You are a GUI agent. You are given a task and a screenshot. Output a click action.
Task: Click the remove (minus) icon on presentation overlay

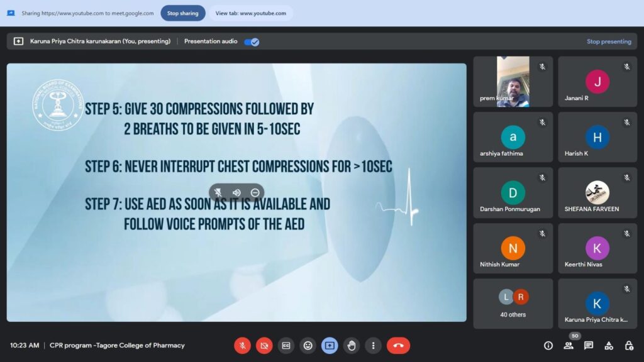(255, 192)
